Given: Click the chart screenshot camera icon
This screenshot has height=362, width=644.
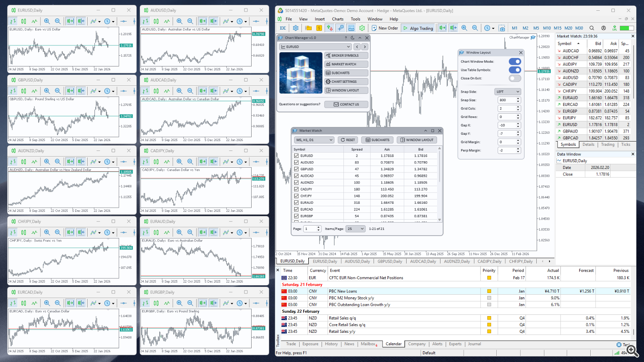Looking at the screenshot, I should click(x=501, y=28).
